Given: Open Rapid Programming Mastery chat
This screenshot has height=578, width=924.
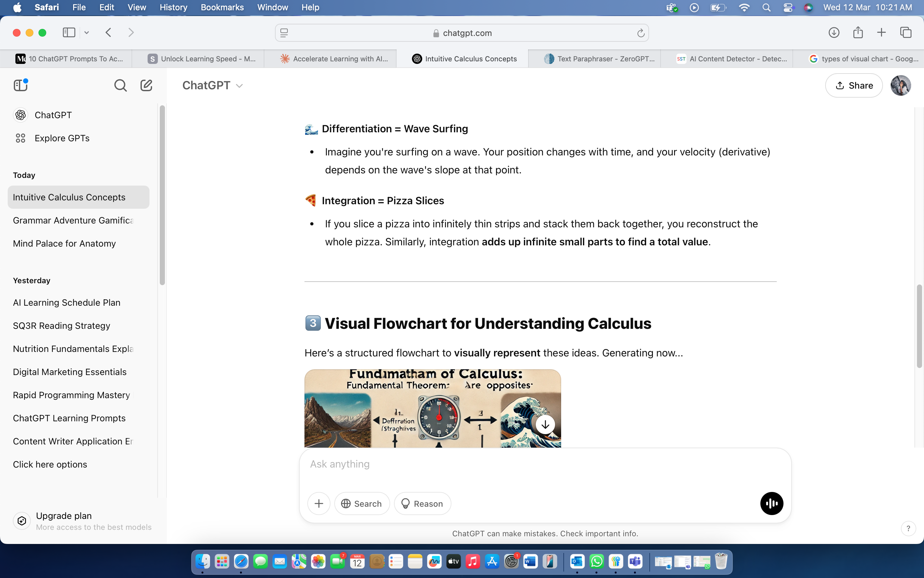Looking at the screenshot, I should point(78,395).
